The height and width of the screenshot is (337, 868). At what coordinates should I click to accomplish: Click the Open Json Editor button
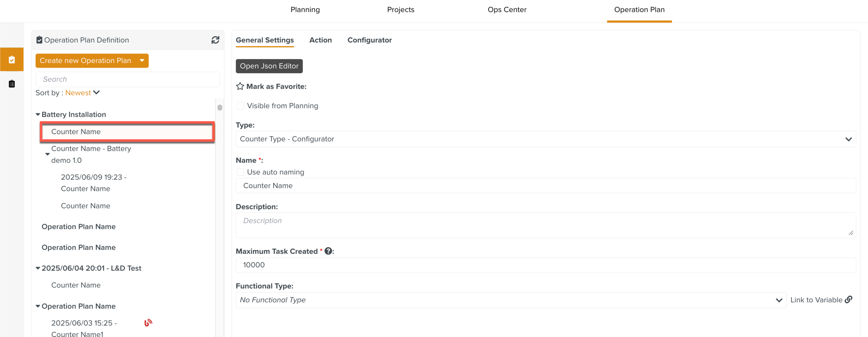point(269,66)
